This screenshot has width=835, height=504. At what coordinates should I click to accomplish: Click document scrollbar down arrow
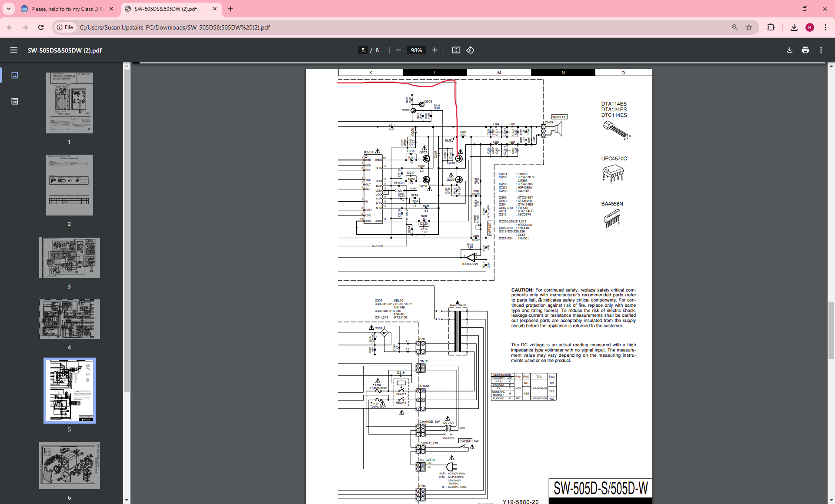pyautogui.click(x=831, y=500)
